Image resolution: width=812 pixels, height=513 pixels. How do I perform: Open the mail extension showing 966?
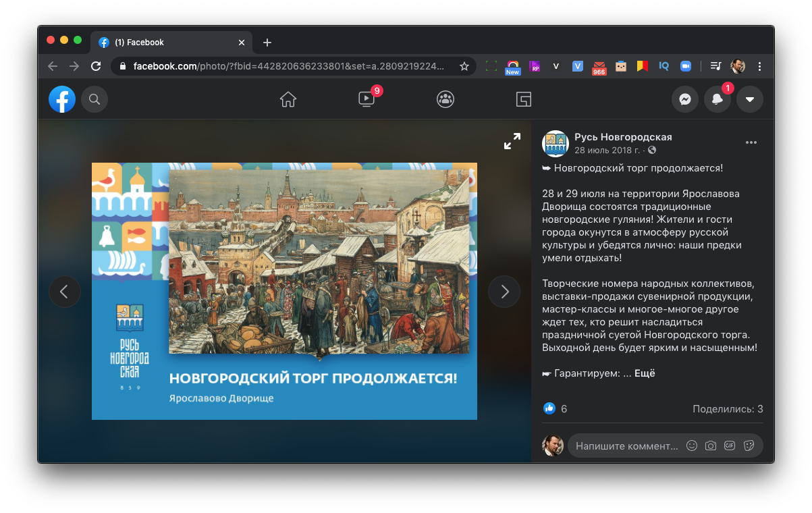[x=599, y=67]
